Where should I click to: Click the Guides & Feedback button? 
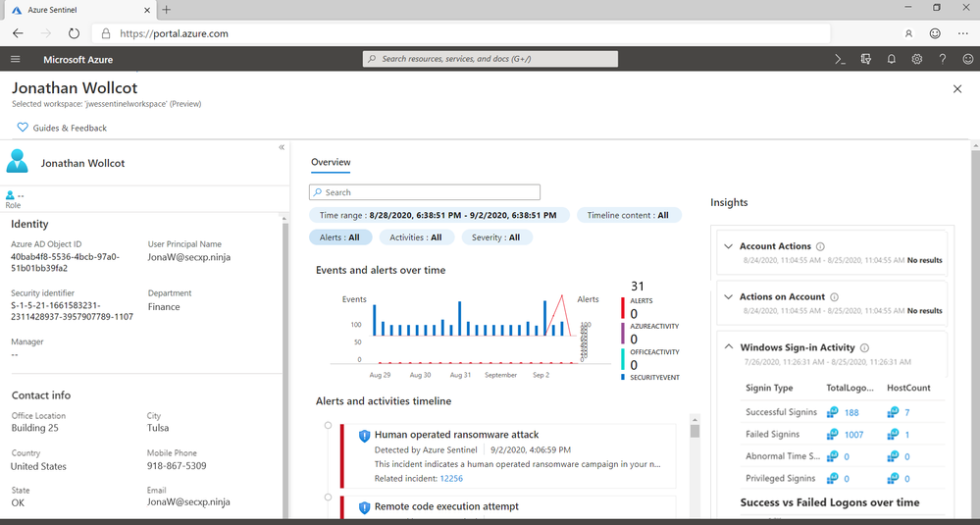click(62, 128)
